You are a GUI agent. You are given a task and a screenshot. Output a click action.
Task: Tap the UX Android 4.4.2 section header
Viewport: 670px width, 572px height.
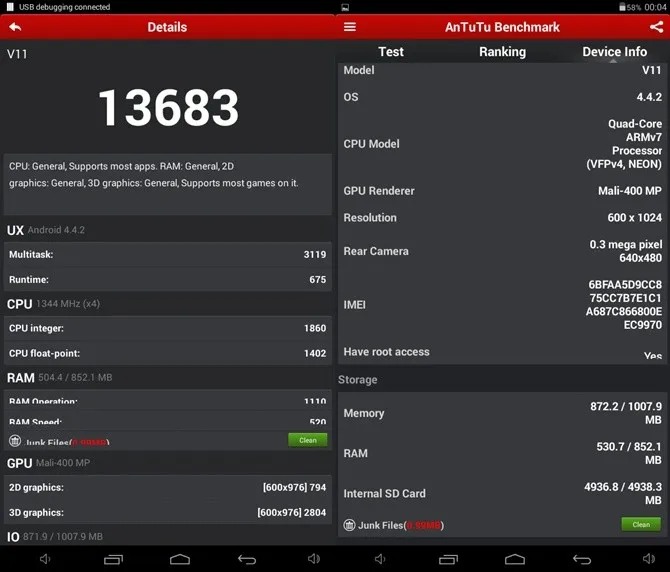46,230
